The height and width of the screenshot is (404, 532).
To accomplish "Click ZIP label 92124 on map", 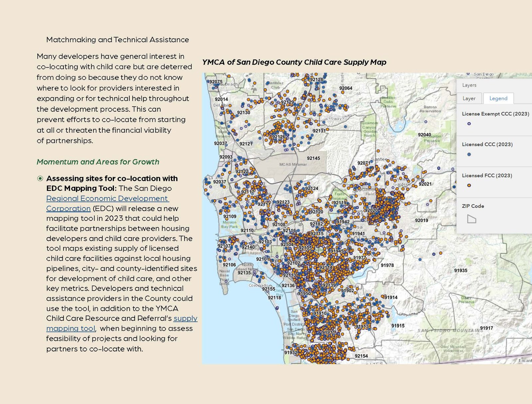I will pos(312,189).
